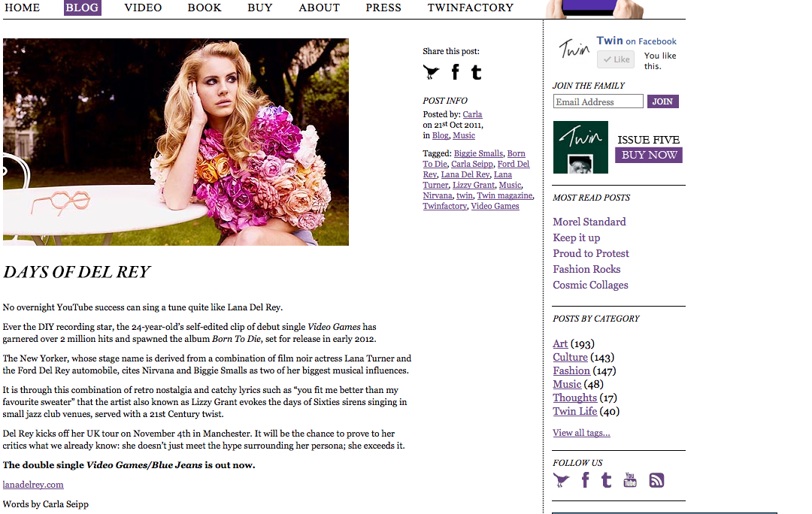812x514 pixels.
Task: Open Facebook icon under Follow Us
Action: tap(585, 480)
